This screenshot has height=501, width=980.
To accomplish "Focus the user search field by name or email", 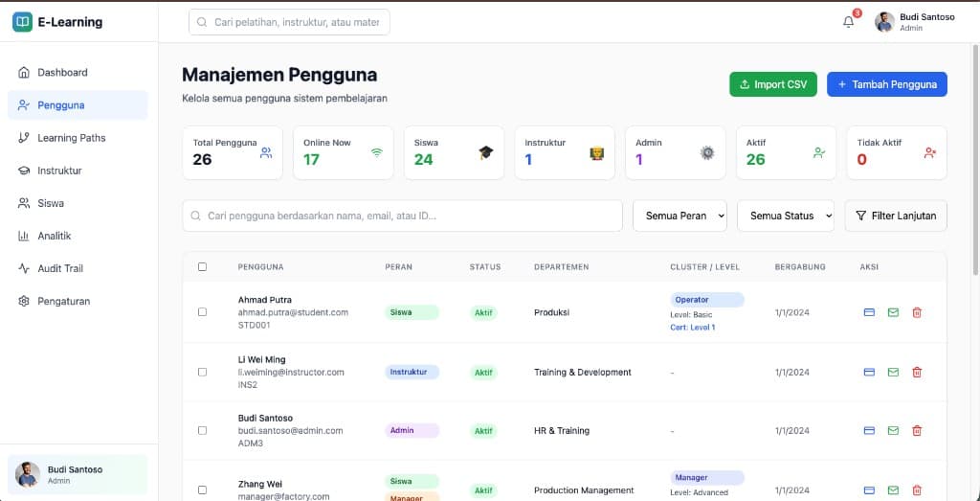I will 402,216.
